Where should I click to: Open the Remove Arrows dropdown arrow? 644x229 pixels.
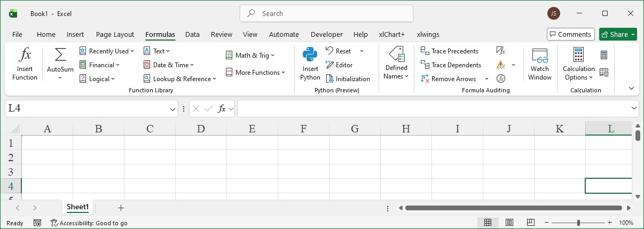[487, 79]
